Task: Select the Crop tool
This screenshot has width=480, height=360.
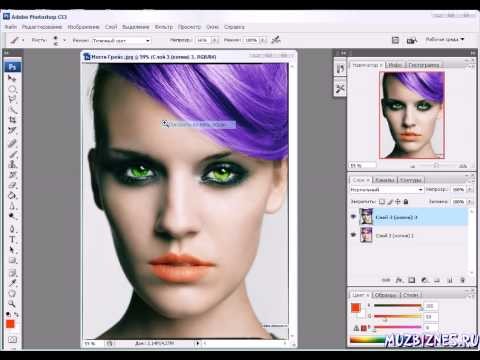Action: click(x=12, y=120)
